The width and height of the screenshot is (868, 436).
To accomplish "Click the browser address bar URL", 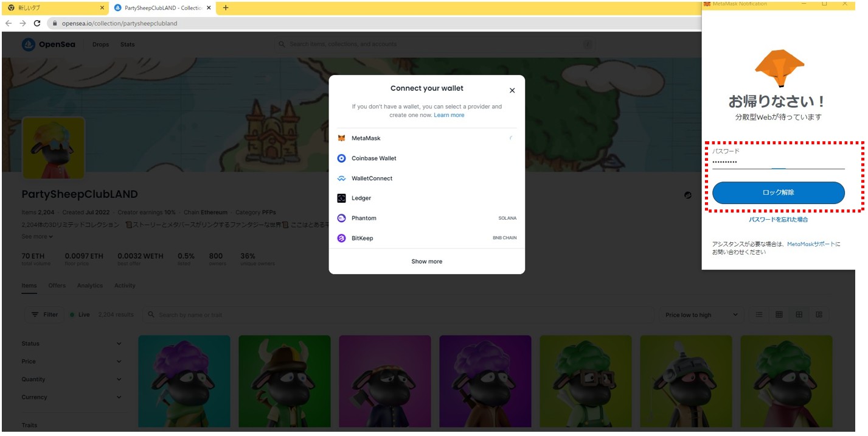I will click(x=120, y=23).
